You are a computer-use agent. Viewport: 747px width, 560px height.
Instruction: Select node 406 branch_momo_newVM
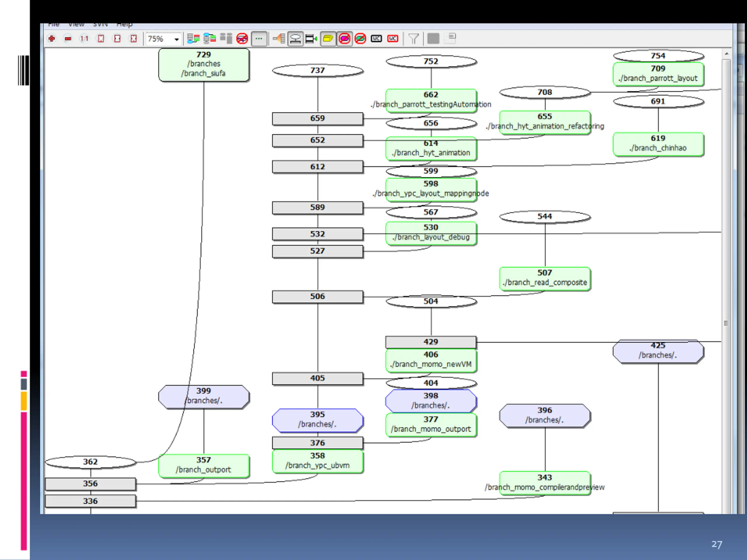pyautogui.click(x=431, y=360)
